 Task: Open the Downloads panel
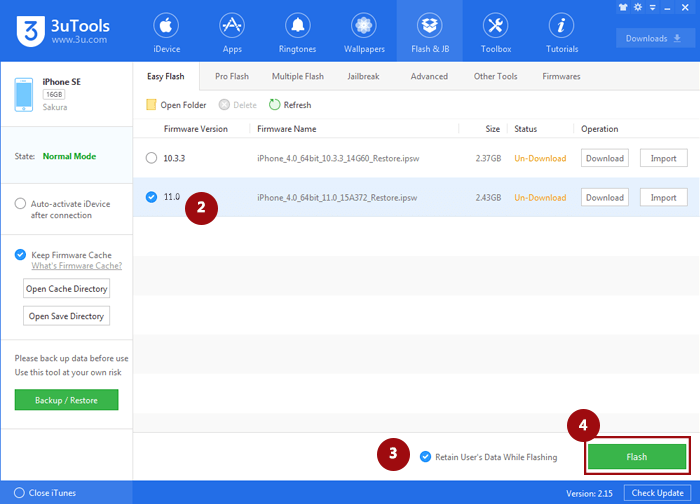point(654,39)
